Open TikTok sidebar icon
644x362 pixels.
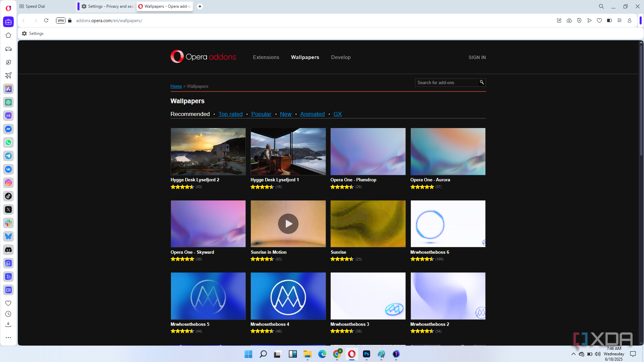[8, 196]
